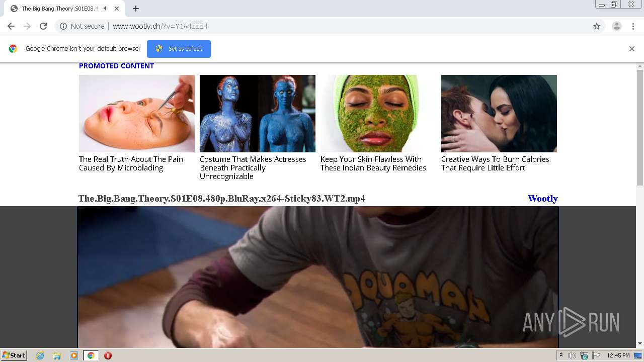Open Creative Ways To Burn Calories link

[x=495, y=163]
